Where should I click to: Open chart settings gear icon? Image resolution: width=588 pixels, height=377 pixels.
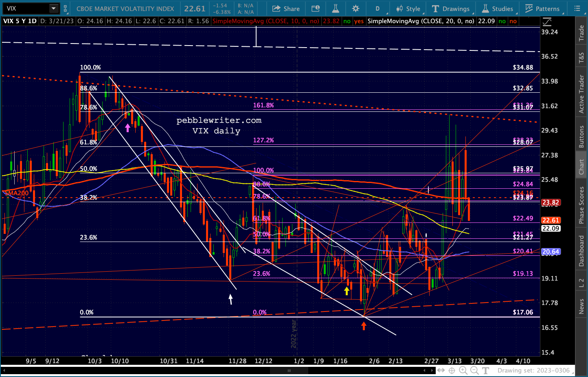pyautogui.click(x=355, y=9)
